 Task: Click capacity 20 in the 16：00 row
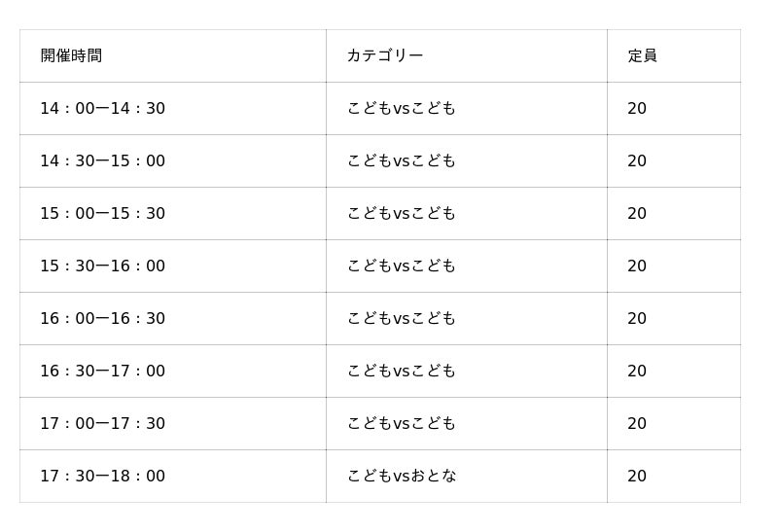pyautogui.click(x=637, y=319)
